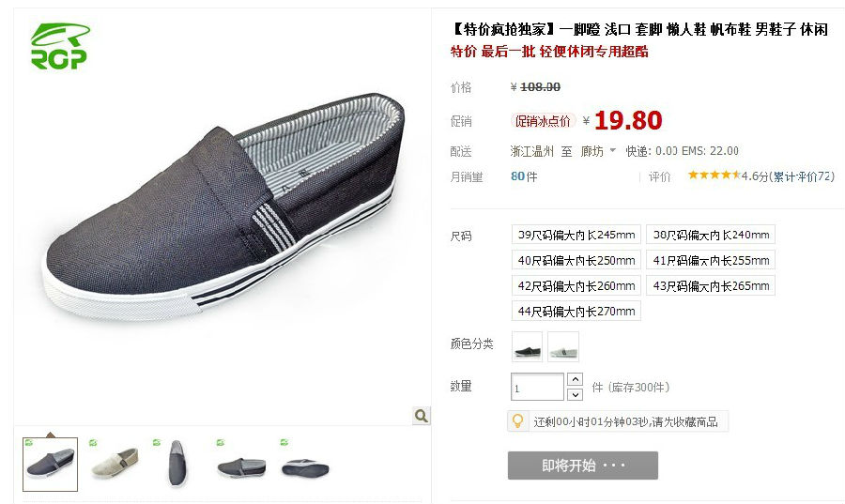The image size is (845, 504).
Task: Select the beige shoe thumbnail
Action: 115,465
